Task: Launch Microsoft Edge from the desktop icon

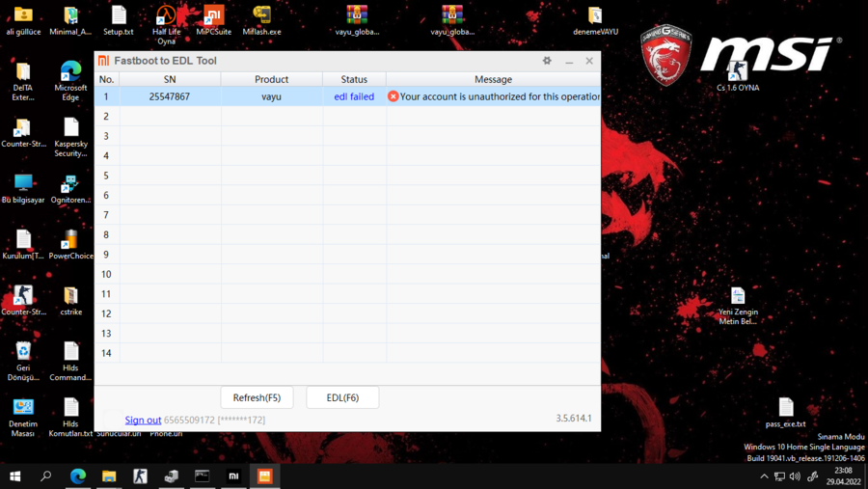Action: (x=70, y=81)
